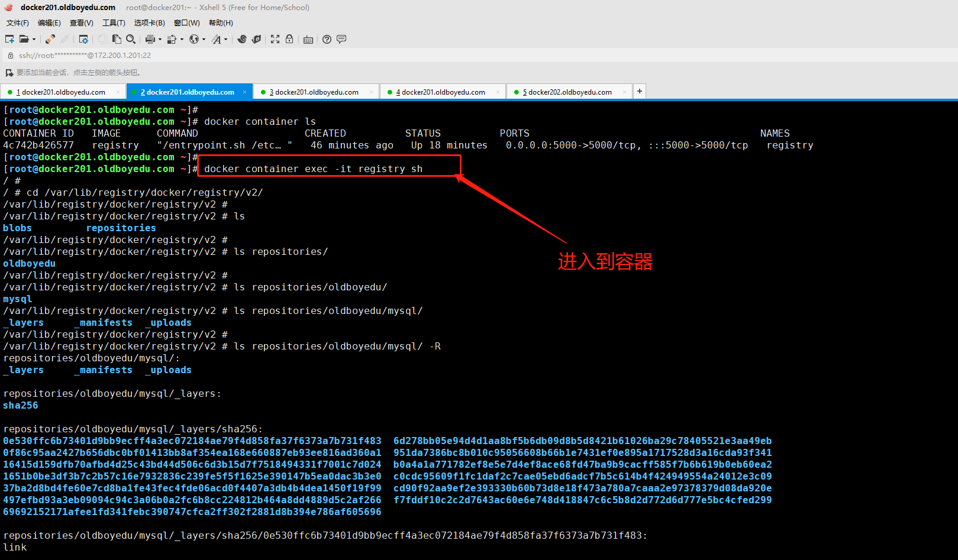Open the 工具(T) menu
This screenshot has height=560, width=958.
coord(114,22)
